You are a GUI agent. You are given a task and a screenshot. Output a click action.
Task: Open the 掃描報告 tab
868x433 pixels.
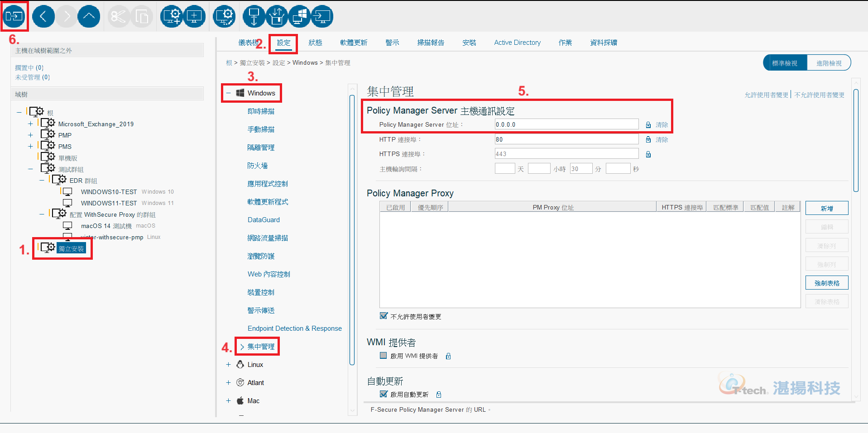pyautogui.click(x=431, y=43)
